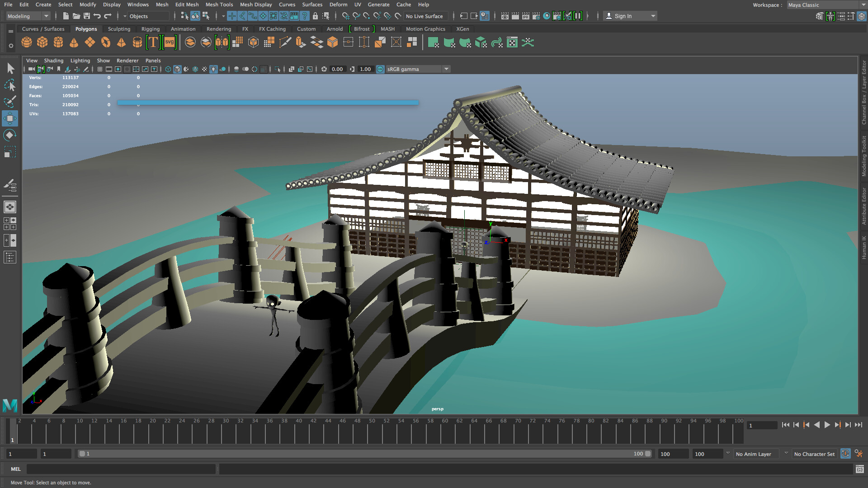Open the Paint Selection tool
The image size is (868, 488).
tap(10, 103)
